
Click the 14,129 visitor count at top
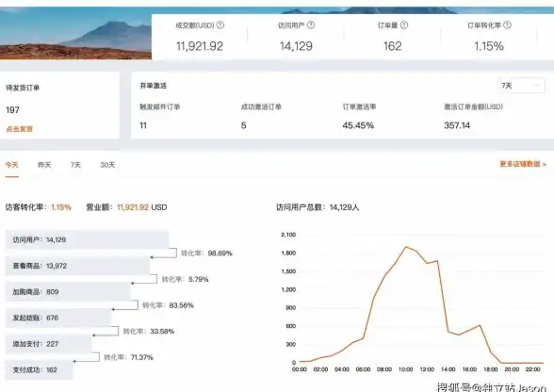click(296, 46)
